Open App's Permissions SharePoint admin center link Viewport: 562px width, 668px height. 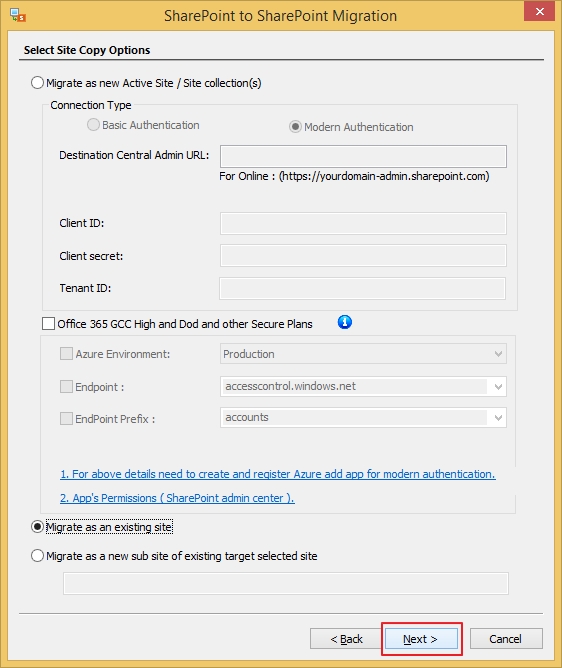click(x=177, y=498)
